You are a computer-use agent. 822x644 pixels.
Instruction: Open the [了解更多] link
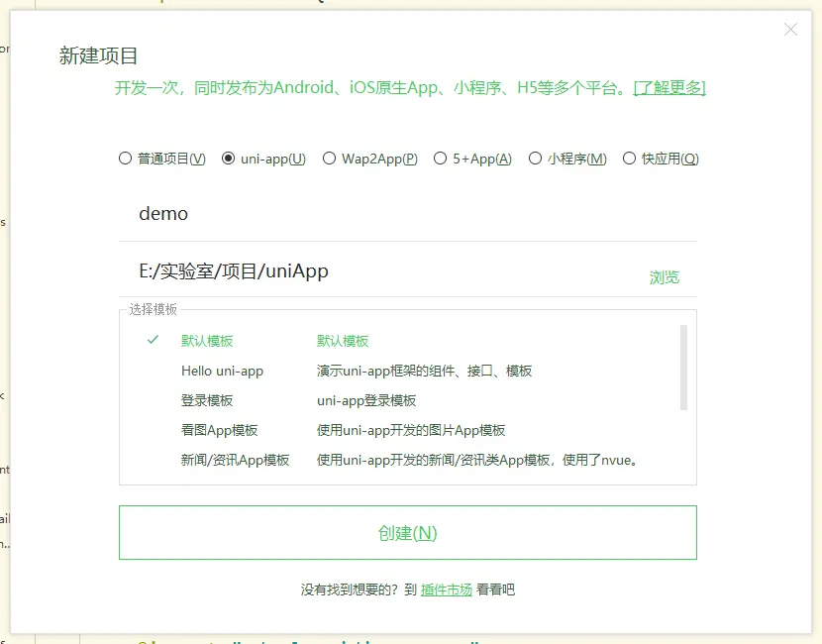click(669, 87)
